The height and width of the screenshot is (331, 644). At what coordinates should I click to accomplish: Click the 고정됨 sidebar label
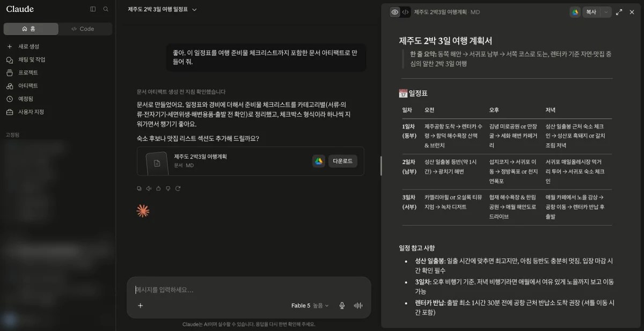click(x=12, y=135)
